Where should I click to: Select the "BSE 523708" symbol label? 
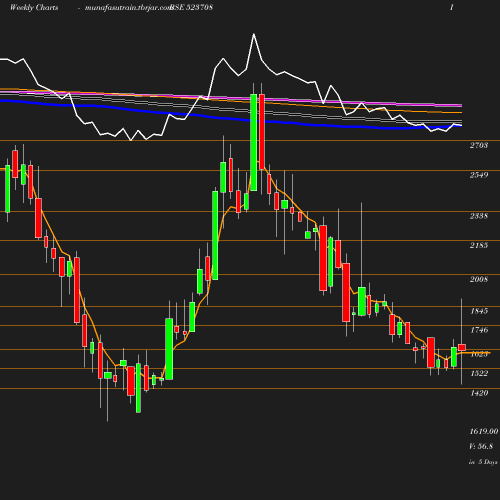pos(191,7)
